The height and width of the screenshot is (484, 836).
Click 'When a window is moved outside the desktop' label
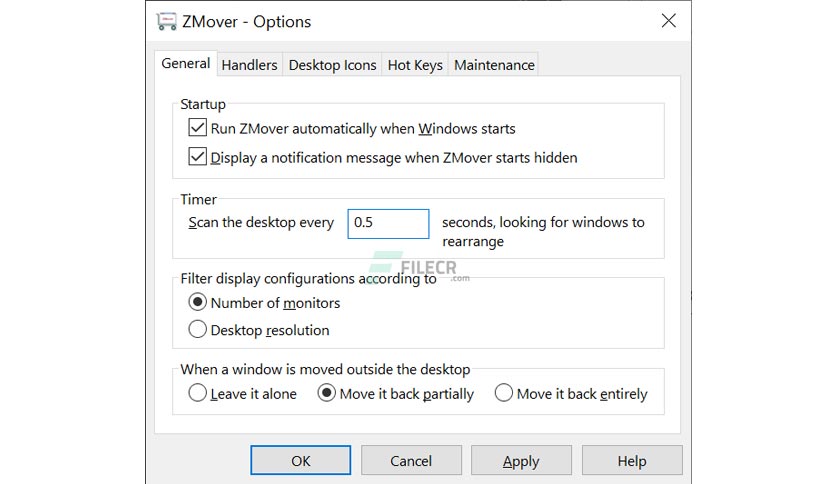pos(325,369)
